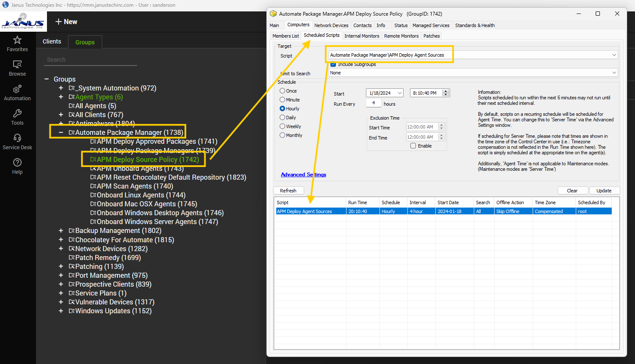The height and width of the screenshot is (364, 635).
Task: Click the folder icon of _System Automation group
Action: pos(71,88)
